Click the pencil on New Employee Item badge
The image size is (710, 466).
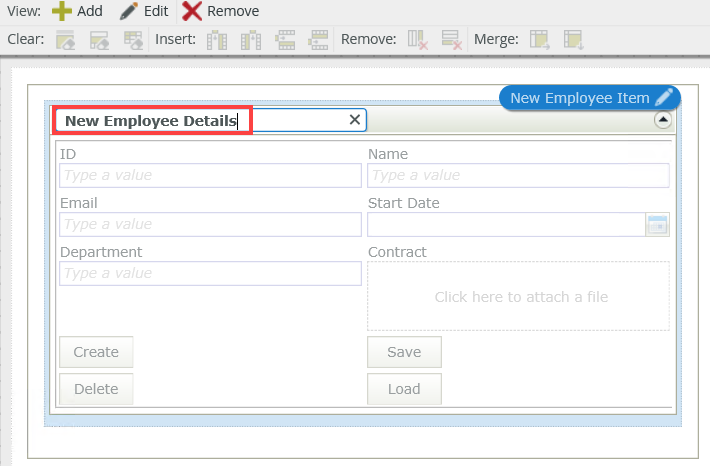(x=664, y=97)
